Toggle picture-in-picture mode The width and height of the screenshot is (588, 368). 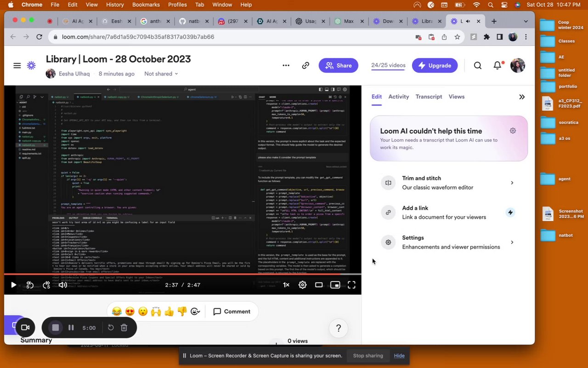(x=335, y=285)
